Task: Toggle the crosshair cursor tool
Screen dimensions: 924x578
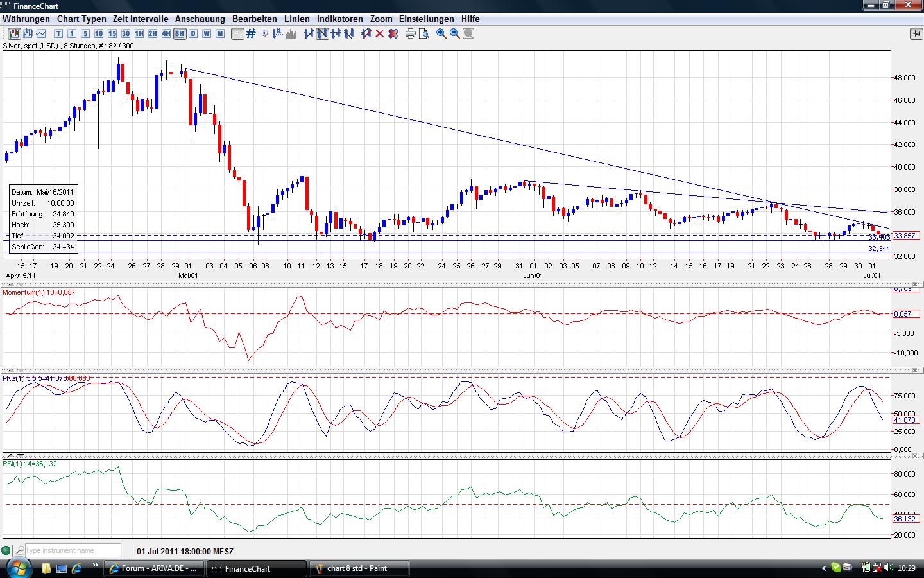Action: [237, 33]
